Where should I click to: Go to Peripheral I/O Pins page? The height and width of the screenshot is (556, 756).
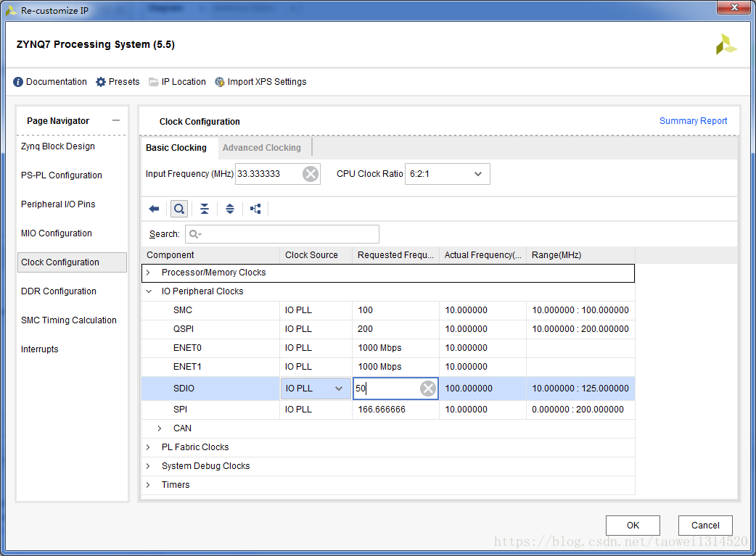click(x=58, y=204)
